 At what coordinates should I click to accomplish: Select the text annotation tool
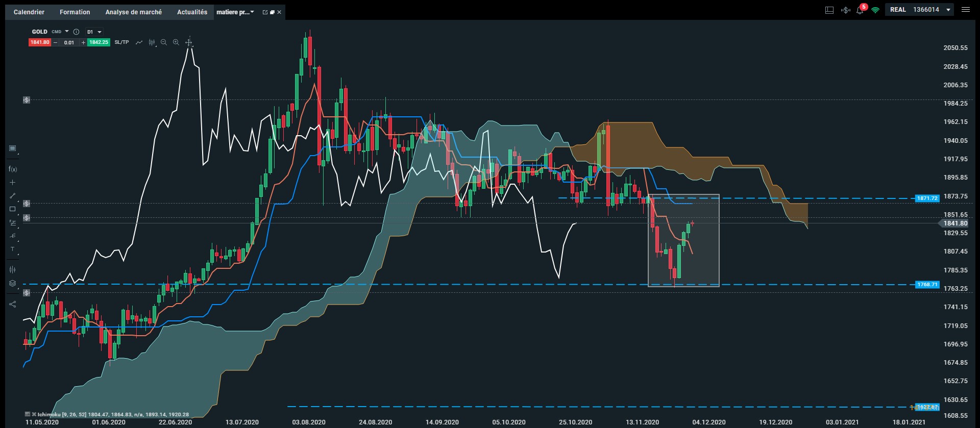pyautogui.click(x=13, y=249)
